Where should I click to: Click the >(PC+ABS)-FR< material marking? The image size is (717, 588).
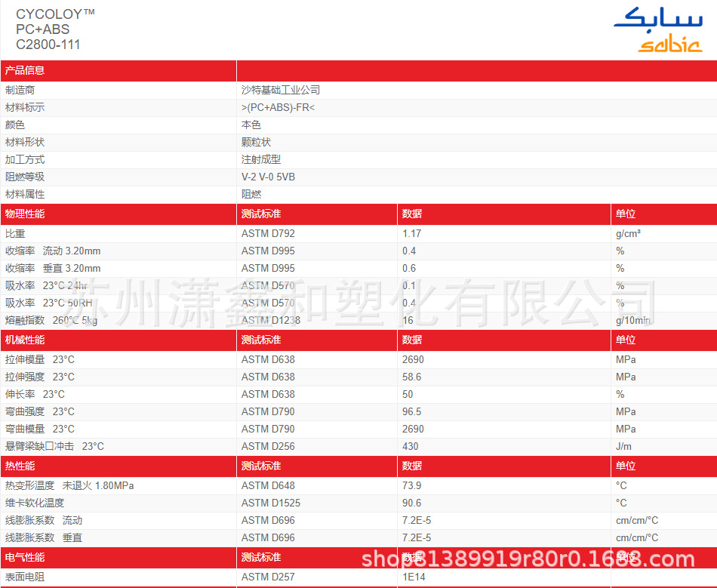pyautogui.click(x=278, y=107)
